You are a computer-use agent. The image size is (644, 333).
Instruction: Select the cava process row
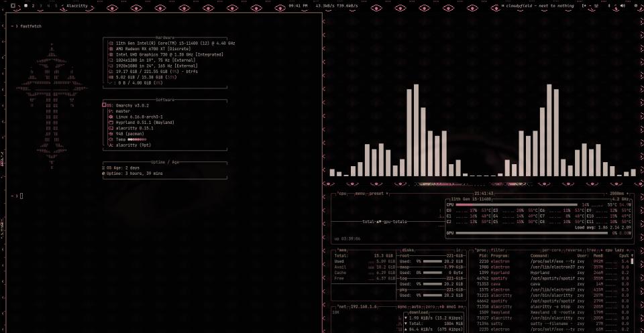[552, 284]
